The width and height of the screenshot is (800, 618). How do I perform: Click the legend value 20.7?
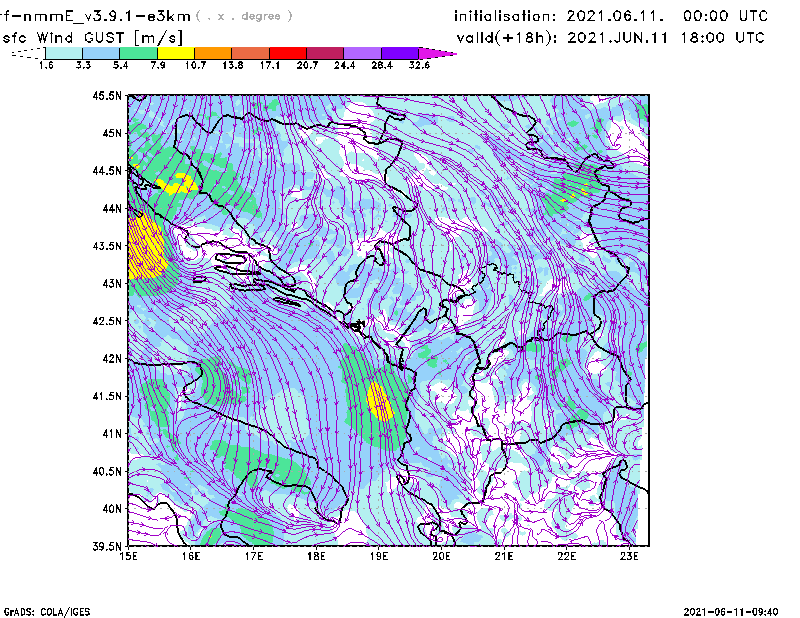(x=307, y=65)
